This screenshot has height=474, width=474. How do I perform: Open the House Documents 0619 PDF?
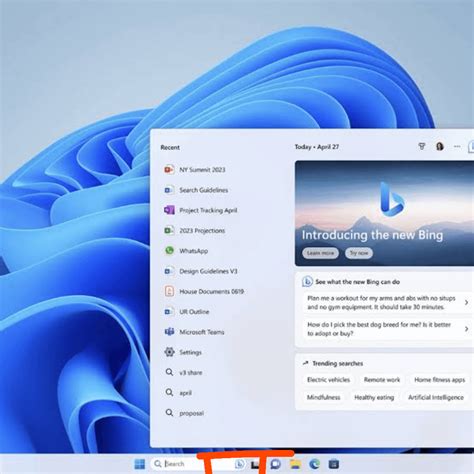pyautogui.click(x=204, y=291)
